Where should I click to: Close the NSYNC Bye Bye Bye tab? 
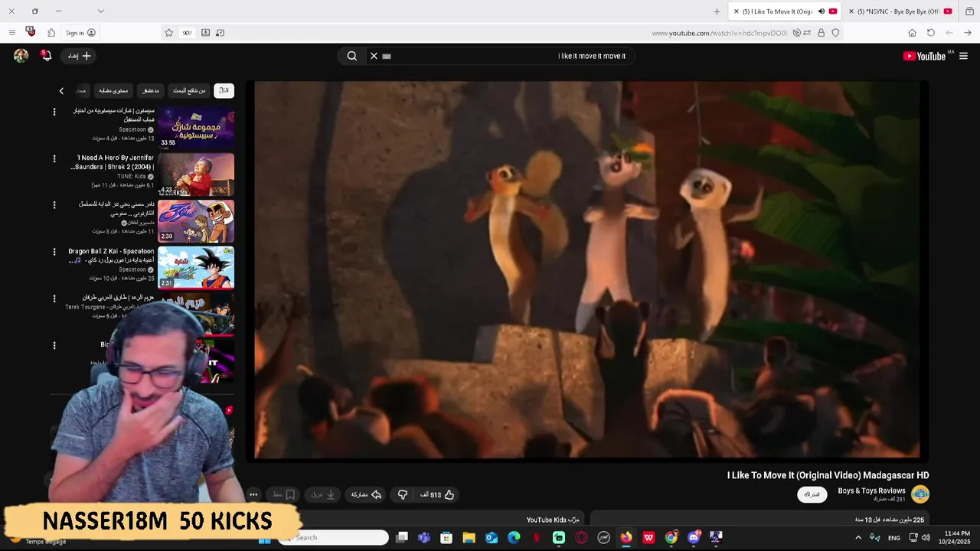851,11
